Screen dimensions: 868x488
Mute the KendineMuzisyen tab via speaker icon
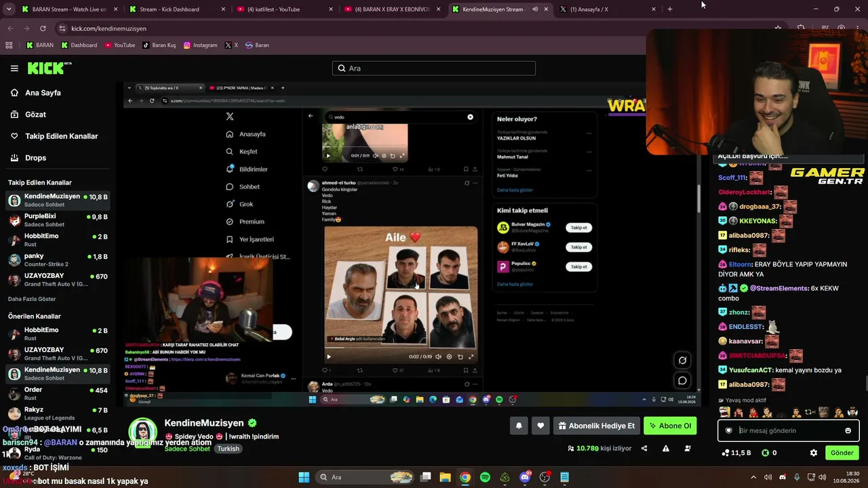pos(535,9)
